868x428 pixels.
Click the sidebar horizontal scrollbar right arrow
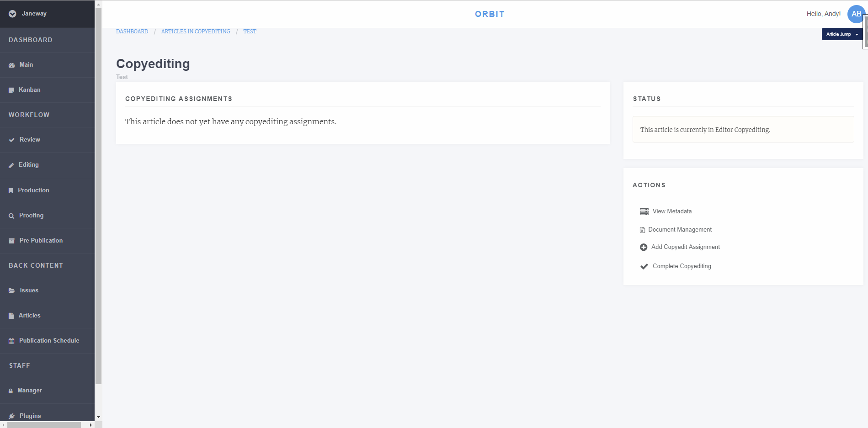[91, 425]
